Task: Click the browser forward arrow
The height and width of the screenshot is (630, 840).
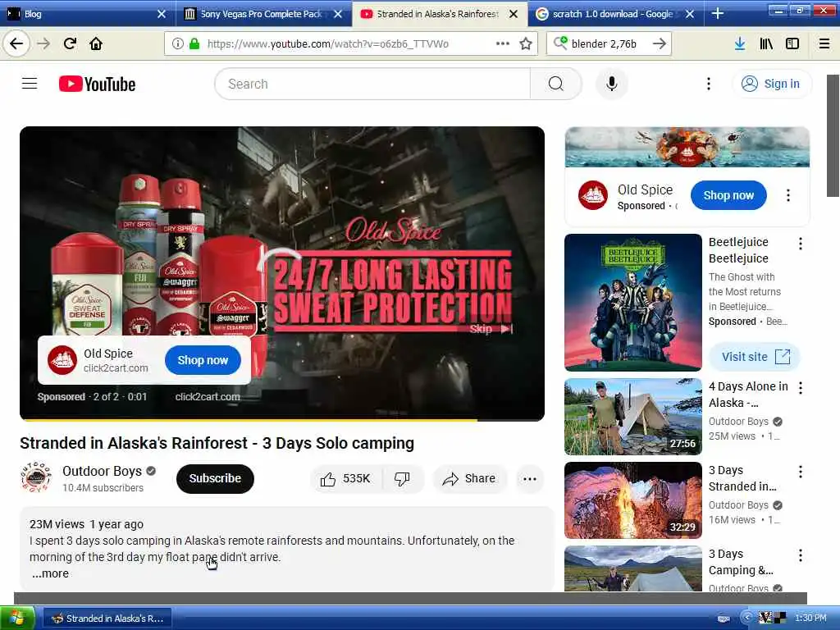Action: tap(44, 44)
